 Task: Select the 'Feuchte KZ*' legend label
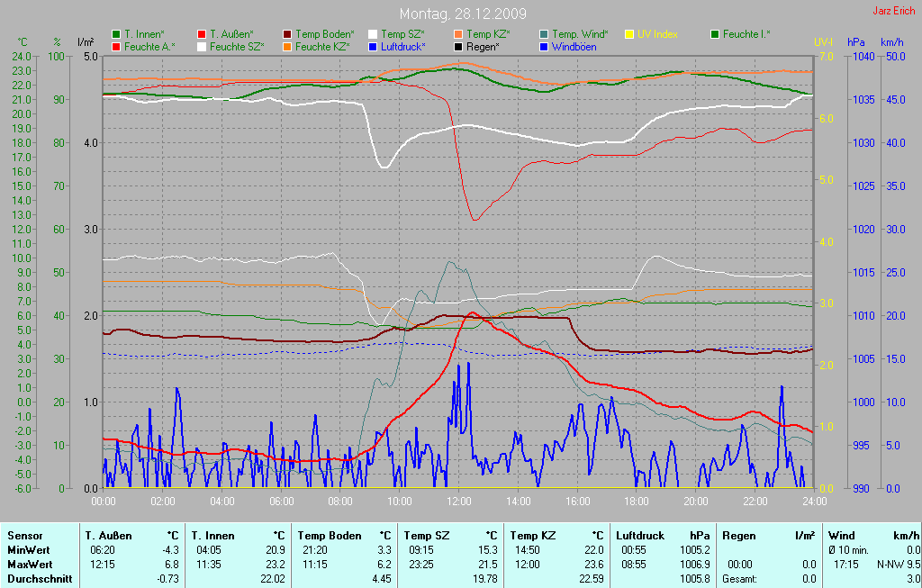tap(322, 47)
